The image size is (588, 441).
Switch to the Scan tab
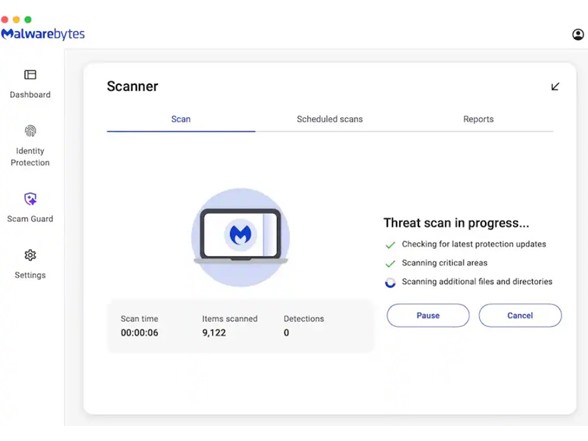point(181,119)
